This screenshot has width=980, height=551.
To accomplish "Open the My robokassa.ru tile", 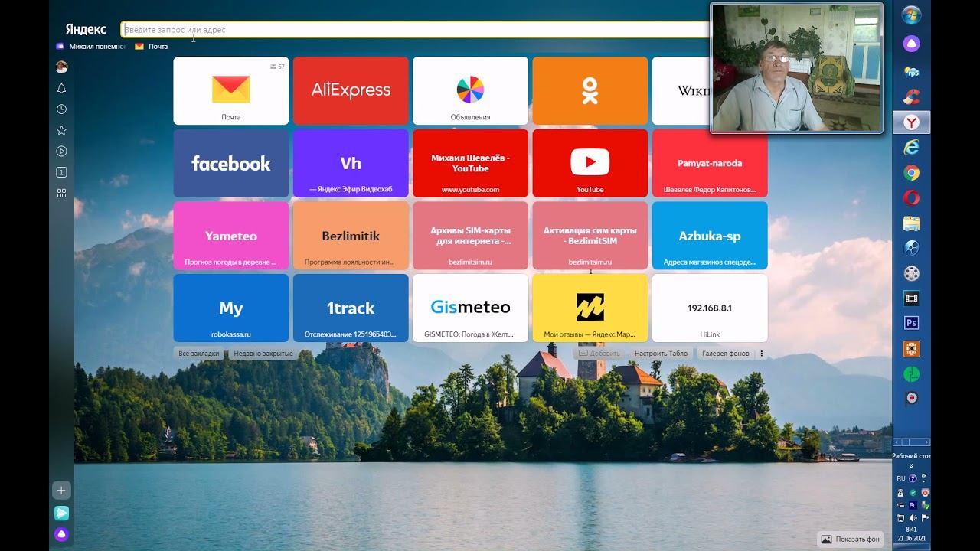I will click(231, 308).
